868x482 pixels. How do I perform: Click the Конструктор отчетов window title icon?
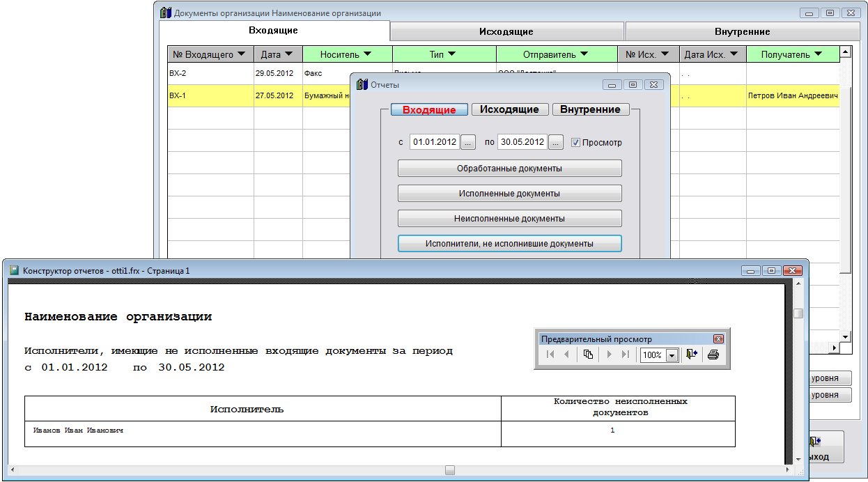[x=13, y=270]
